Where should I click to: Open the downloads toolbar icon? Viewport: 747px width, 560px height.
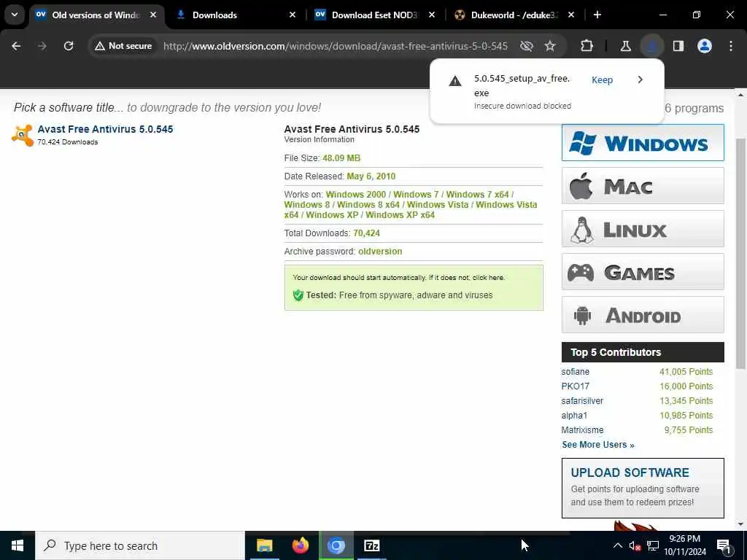click(652, 46)
